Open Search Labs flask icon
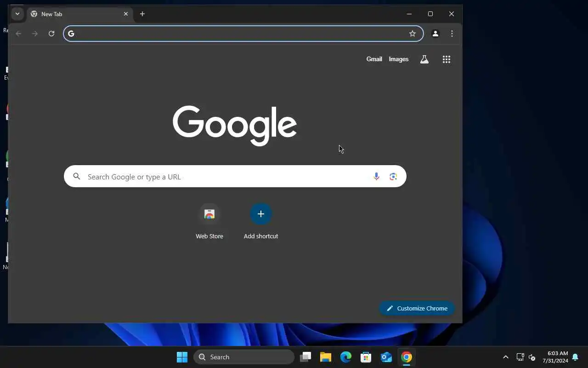588x368 pixels. 424,59
